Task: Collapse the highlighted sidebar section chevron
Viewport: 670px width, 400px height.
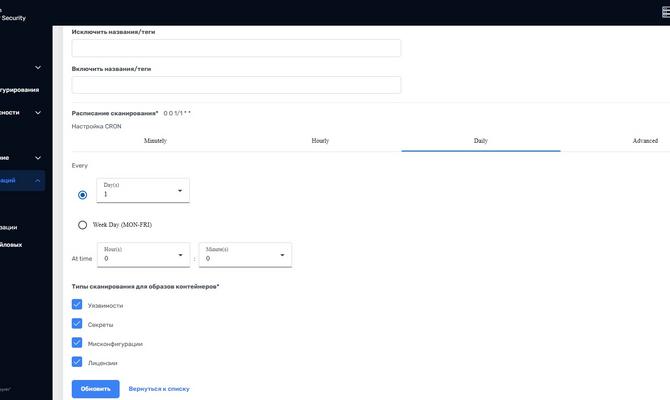Action: (x=38, y=180)
